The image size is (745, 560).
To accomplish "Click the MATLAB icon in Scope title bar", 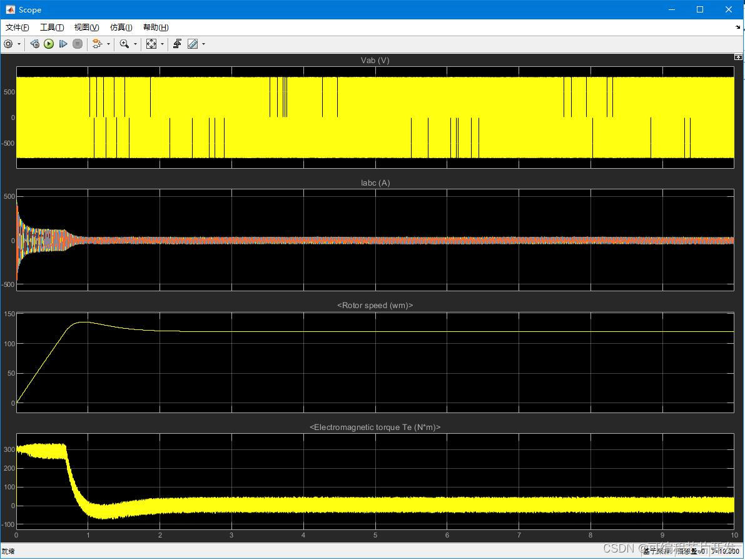I will click(10, 9).
